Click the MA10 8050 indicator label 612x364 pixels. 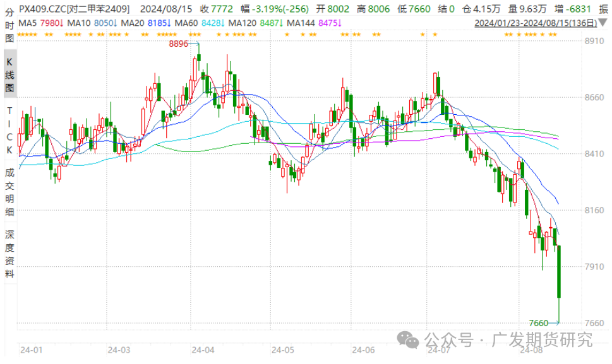(92, 23)
